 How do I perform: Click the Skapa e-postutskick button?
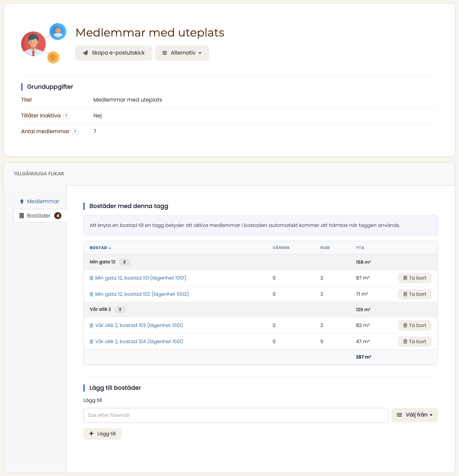114,53
